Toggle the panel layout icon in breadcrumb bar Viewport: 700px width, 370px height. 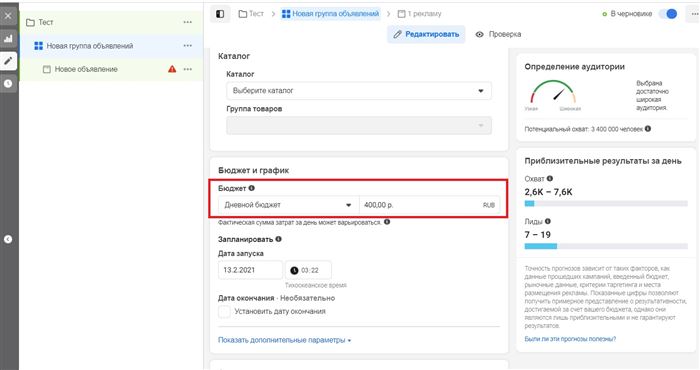pos(220,14)
